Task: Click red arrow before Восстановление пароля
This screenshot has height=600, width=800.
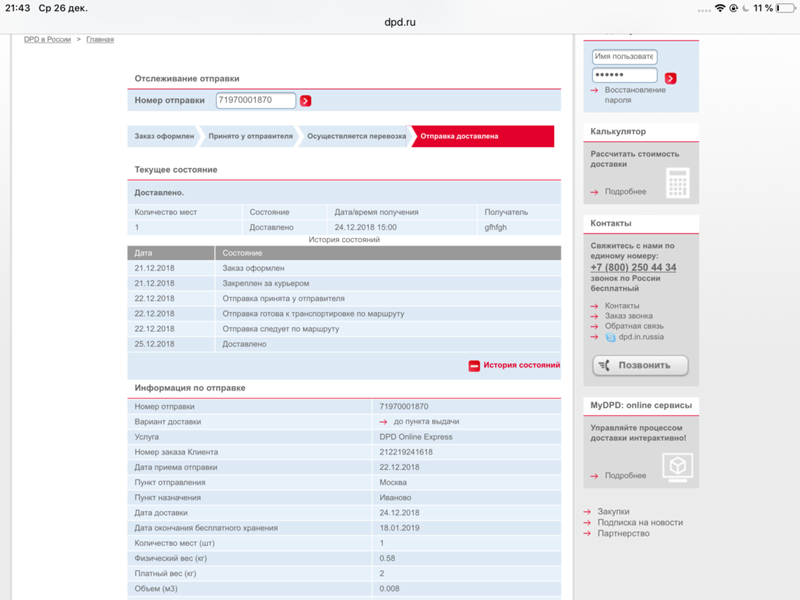Action: coord(594,90)
